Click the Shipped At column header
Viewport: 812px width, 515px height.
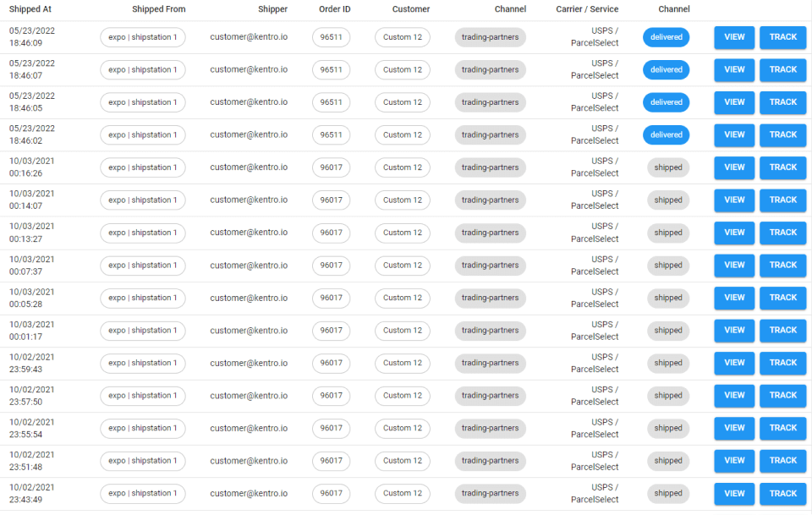click(x=30, y=9)
